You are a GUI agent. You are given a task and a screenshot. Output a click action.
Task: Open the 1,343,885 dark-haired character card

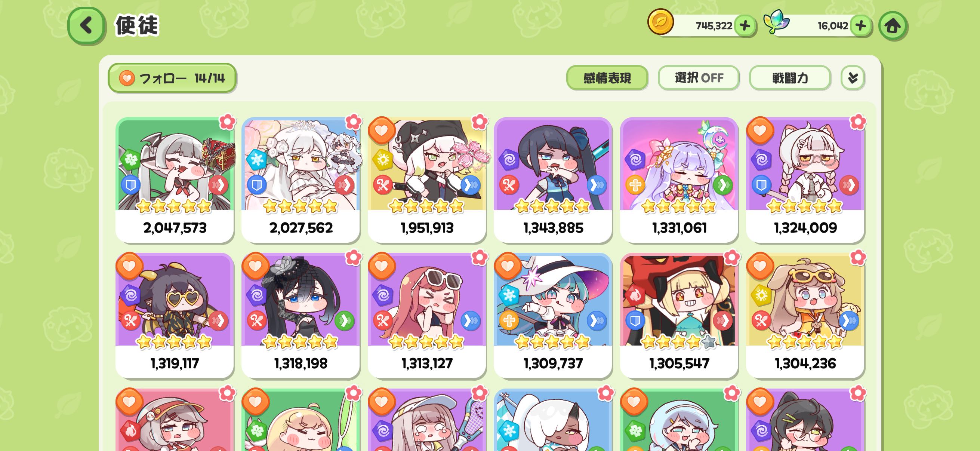tap(553, 180)
